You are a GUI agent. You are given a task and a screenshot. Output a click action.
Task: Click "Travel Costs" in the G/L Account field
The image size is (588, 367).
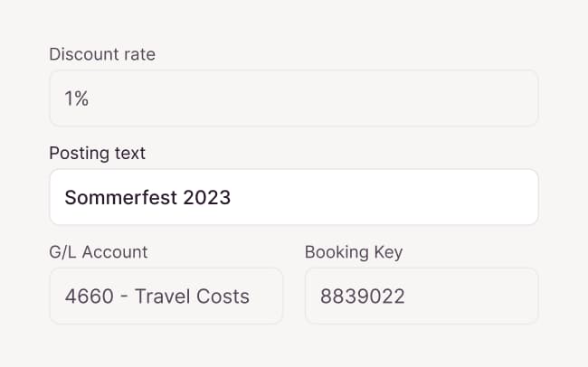point(193,296)
